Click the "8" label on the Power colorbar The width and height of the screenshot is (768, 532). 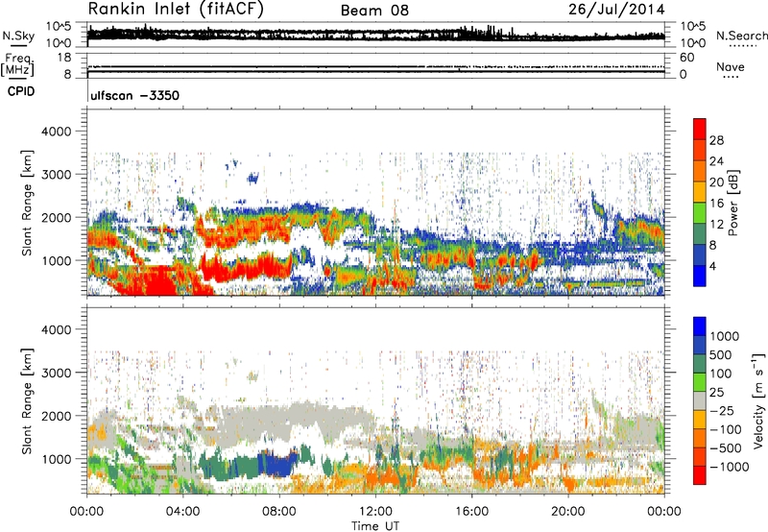point(712,246)
